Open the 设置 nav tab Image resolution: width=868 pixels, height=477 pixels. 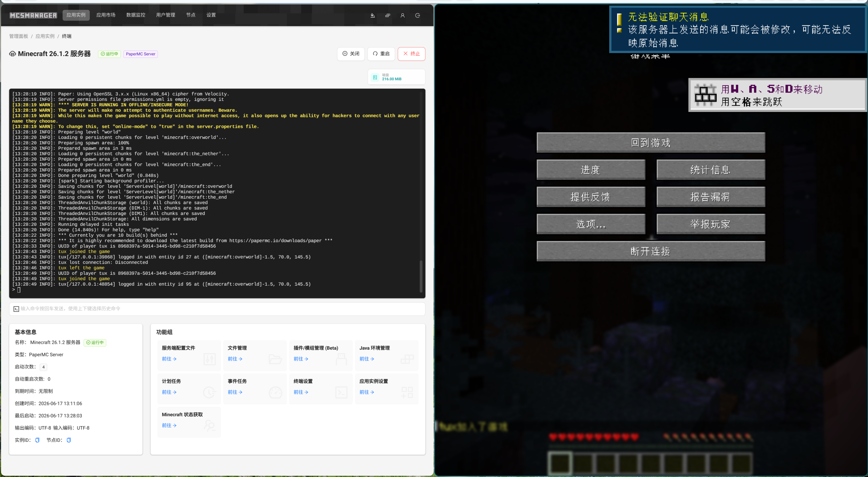[x=211, y=15]
